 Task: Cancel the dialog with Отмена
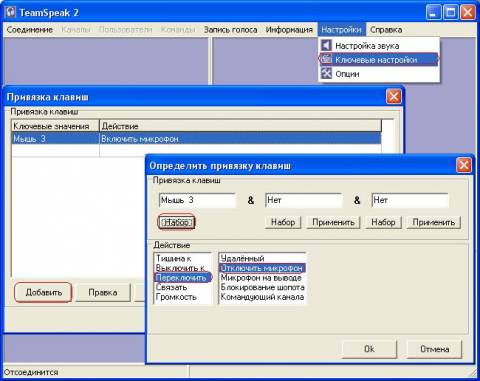[x=434, y=349]
